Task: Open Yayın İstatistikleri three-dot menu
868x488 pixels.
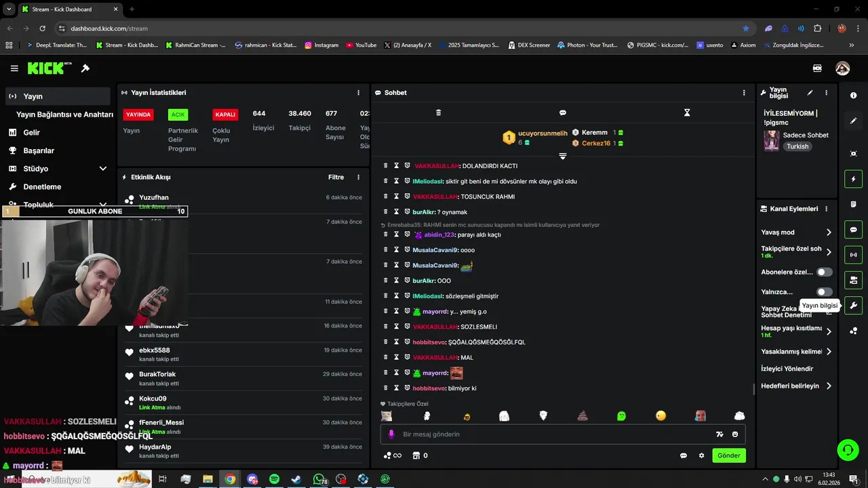Action: [x=359, y=93]
